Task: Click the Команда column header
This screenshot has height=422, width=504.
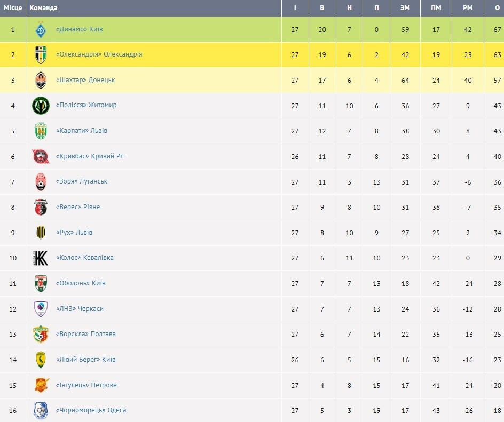Action: coord(43,8)
